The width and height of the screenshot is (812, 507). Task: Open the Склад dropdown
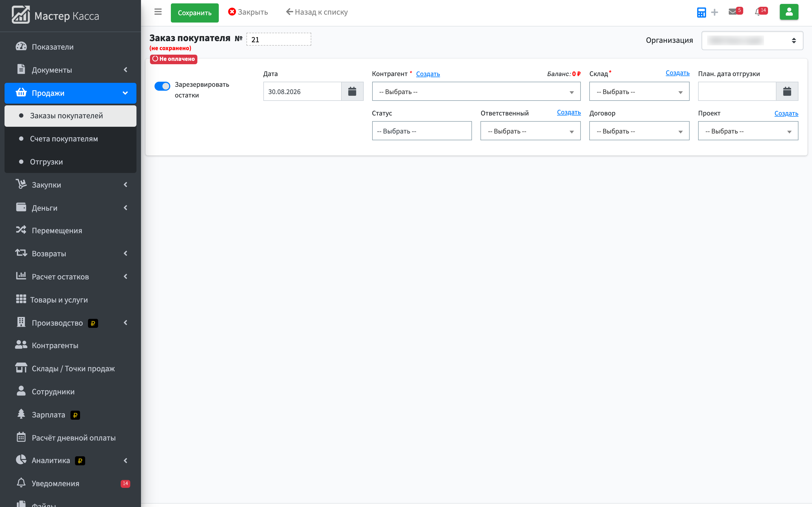click(639, 91)
